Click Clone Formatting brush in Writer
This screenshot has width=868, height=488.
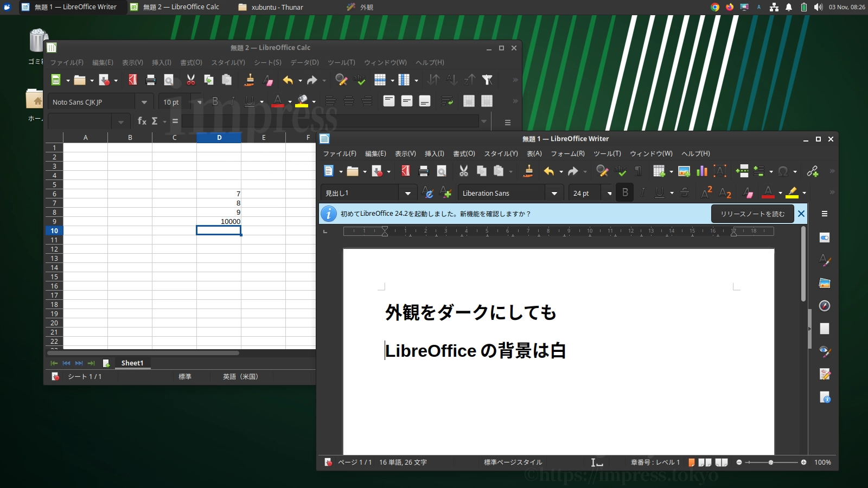coord(528,171)
